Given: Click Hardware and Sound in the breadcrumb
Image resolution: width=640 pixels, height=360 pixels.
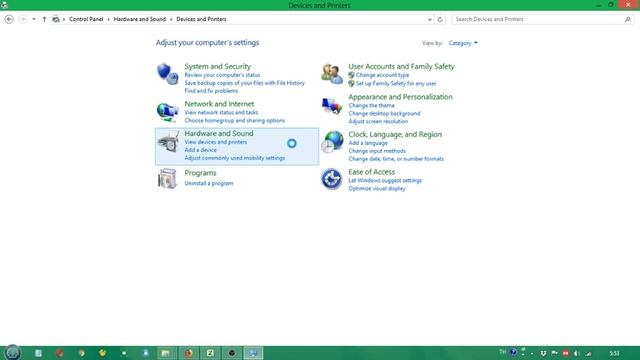Looking at the screenshot, I should (x=140, y=19).
